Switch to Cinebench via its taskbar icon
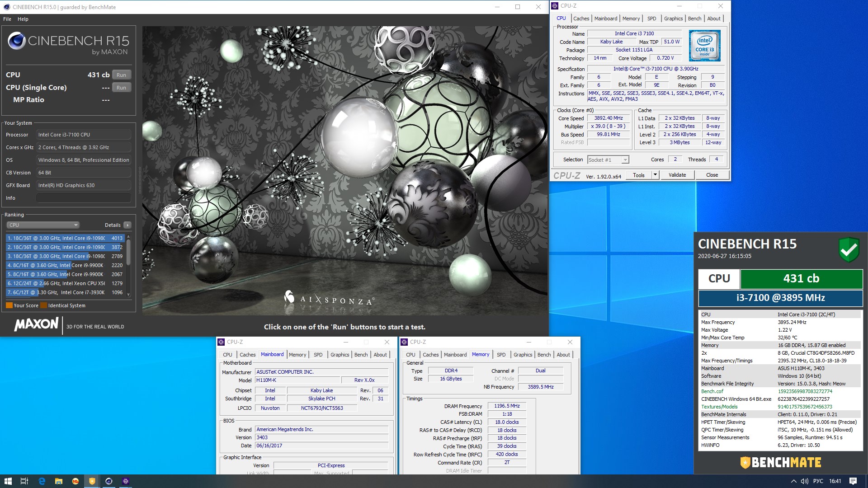 click(x=109, y=481)
